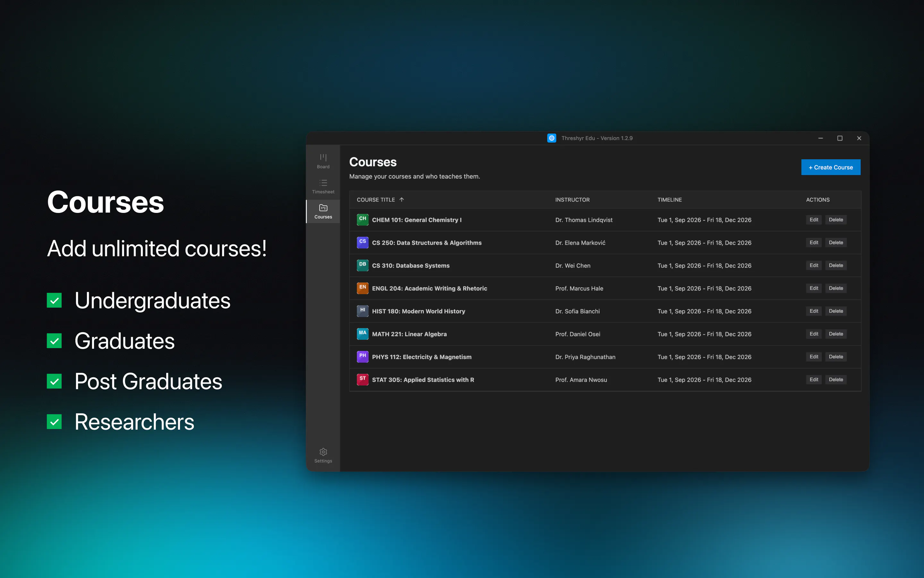Viewport: 924px width, 578px height.
Task: Click the MA badge for MATH 221
Action: (362, 334)
